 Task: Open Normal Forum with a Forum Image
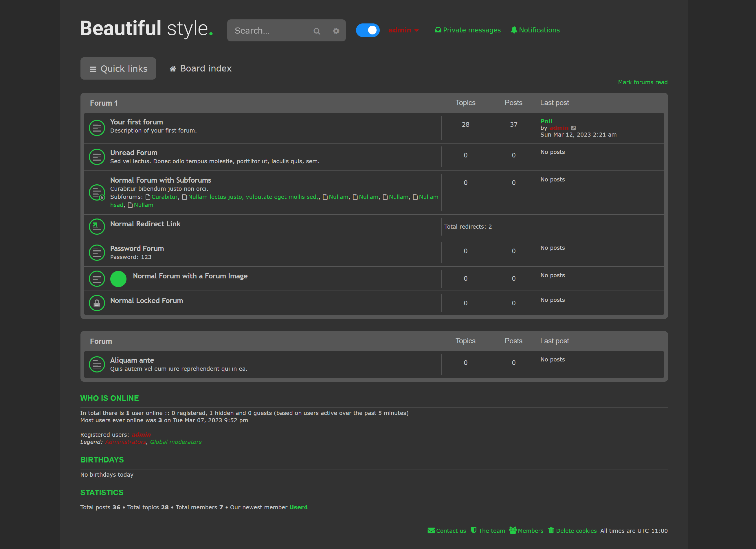190,276
